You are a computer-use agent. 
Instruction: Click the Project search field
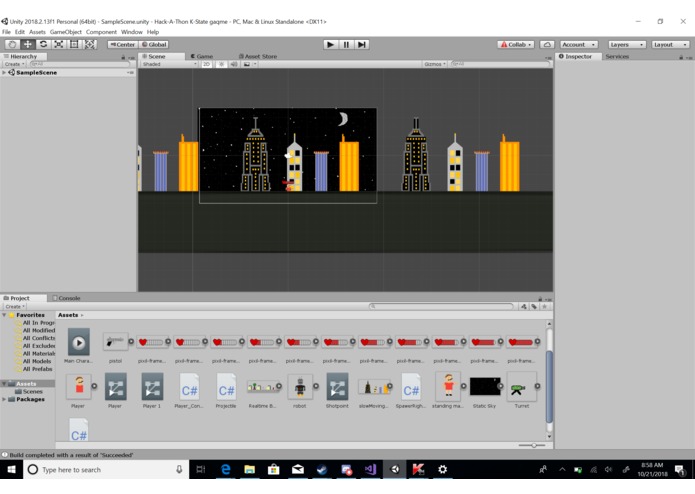tap(441, 307)
